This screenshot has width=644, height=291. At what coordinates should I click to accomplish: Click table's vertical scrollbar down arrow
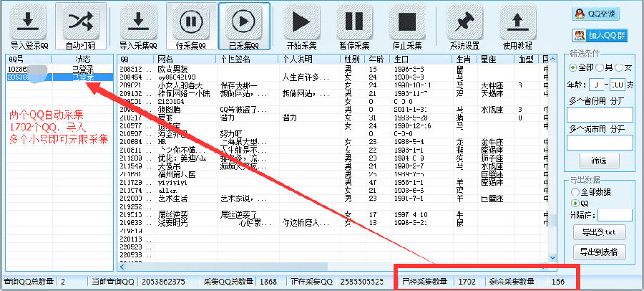point(553,257)
